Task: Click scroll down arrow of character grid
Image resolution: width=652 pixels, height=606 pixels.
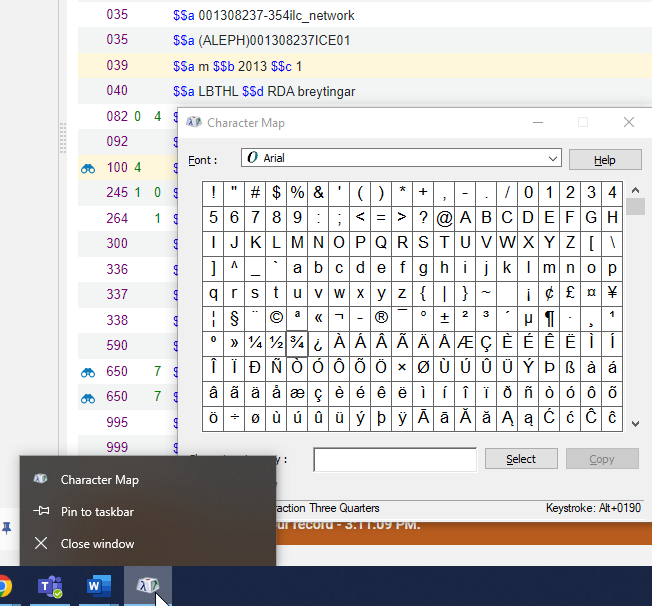Action: click(635, 424)
